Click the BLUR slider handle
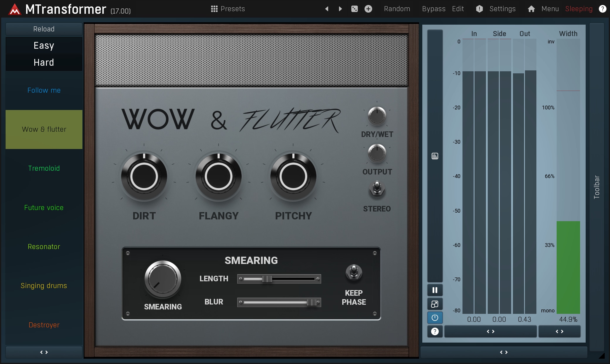The image size is (610, 364). pos(312,302)
